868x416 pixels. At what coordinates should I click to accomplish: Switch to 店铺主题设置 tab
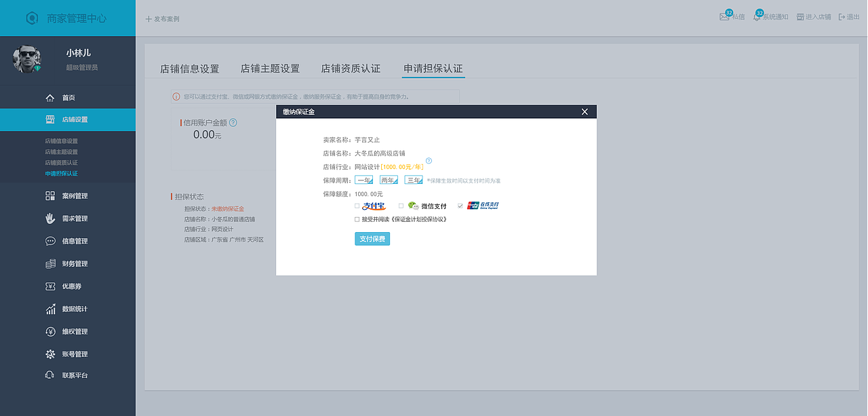[270, 69]
